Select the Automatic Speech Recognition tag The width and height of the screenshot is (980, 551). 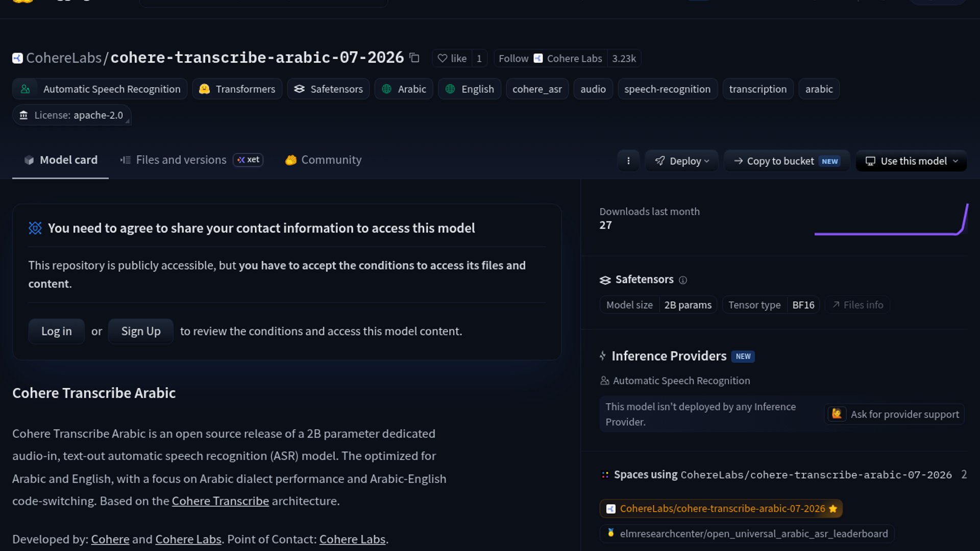[100, 89]
